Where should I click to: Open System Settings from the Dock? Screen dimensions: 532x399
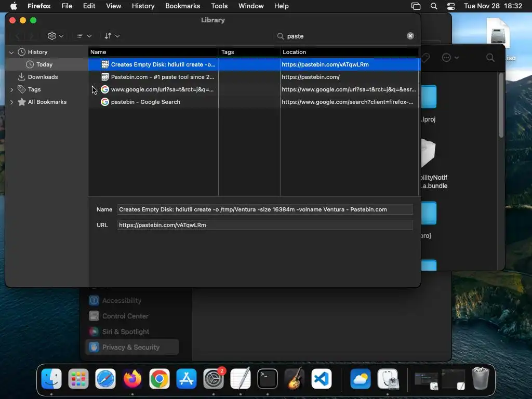[214, 379]
